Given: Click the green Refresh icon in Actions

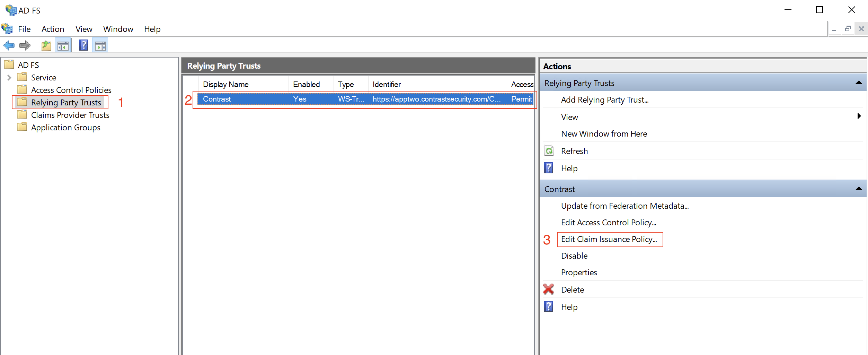Looking at the screenshot, I should [x=549, y=151].
